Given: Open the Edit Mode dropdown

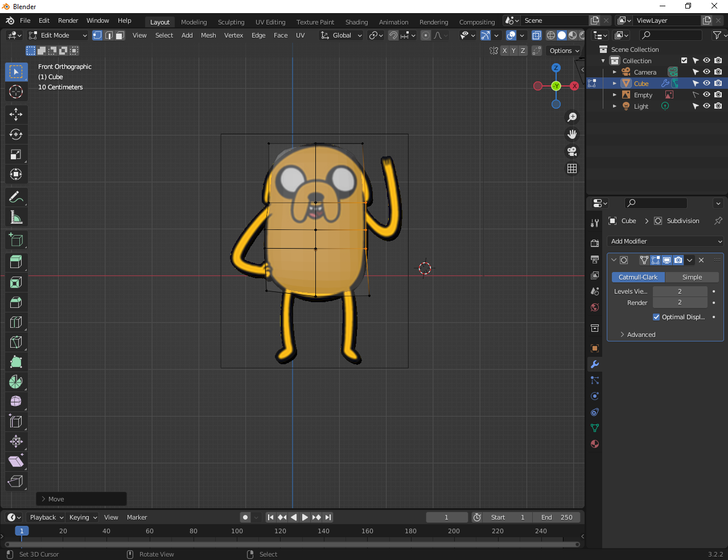Looking at the screenshot, I should point(58,35).
